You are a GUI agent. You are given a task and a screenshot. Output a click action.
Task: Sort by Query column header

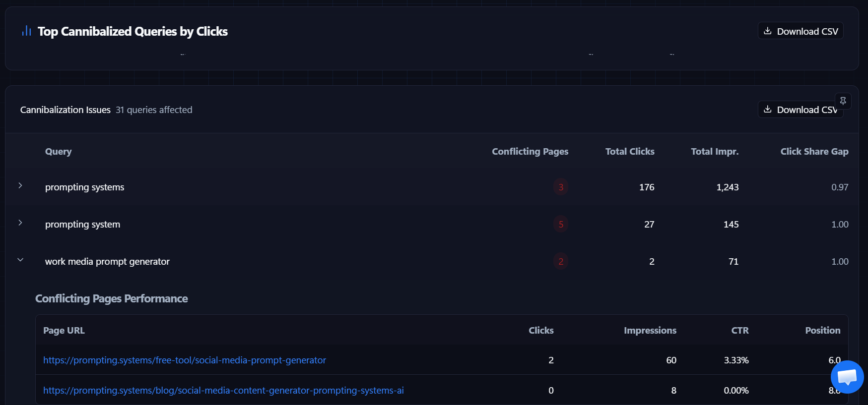(x=59, y=152)
